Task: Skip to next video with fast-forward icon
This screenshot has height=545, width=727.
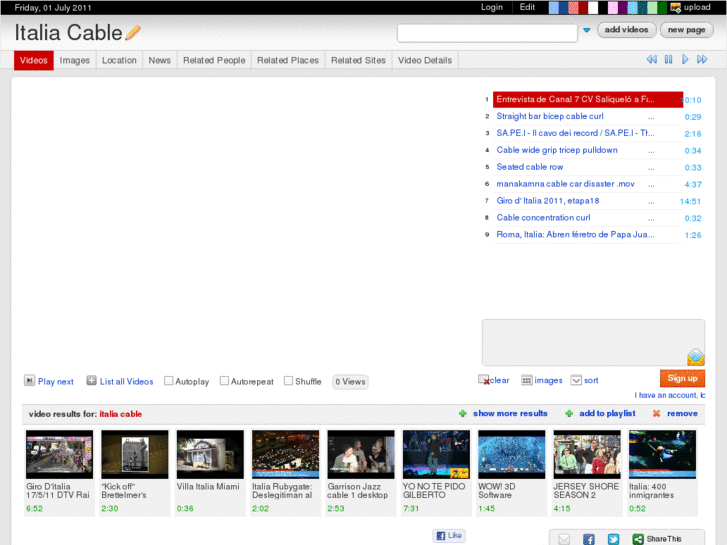Action: point(702,59)
